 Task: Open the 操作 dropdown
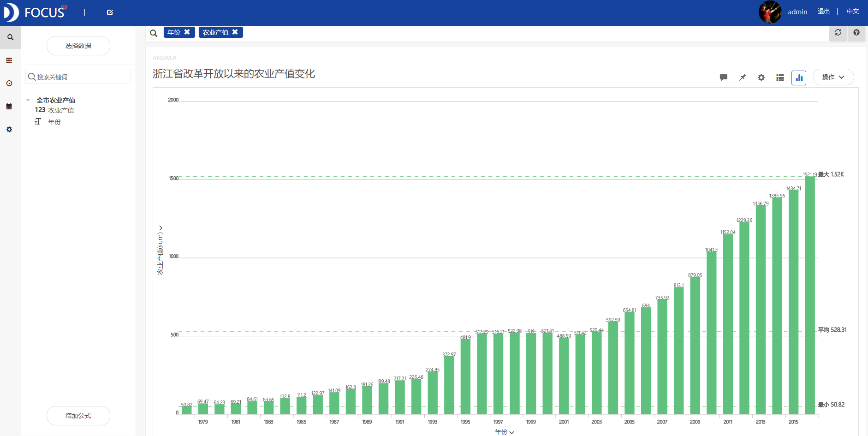pos(833,77)
